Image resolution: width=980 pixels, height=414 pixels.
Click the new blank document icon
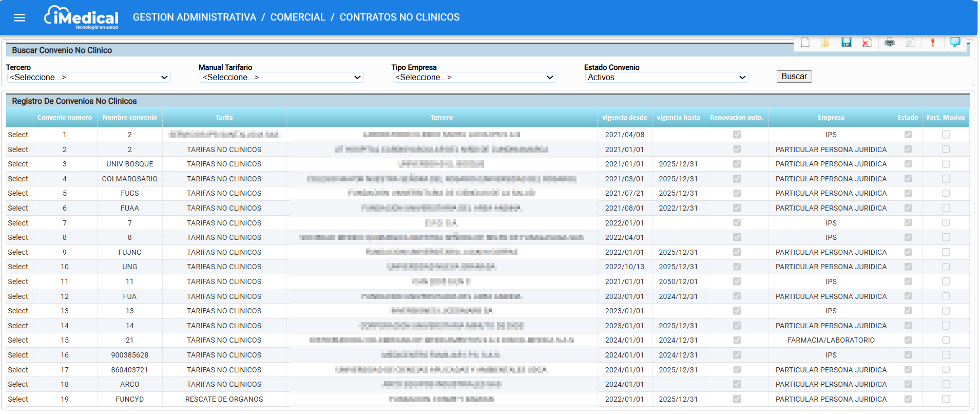(805, 43)
